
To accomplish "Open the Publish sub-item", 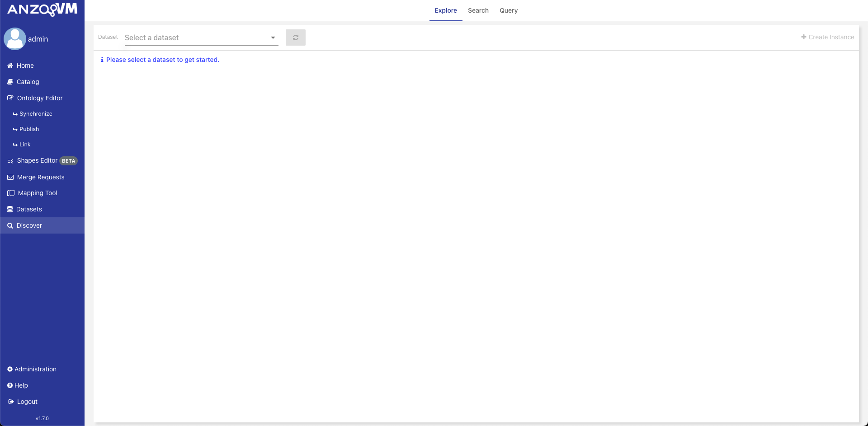I will [x=29, y=129].
